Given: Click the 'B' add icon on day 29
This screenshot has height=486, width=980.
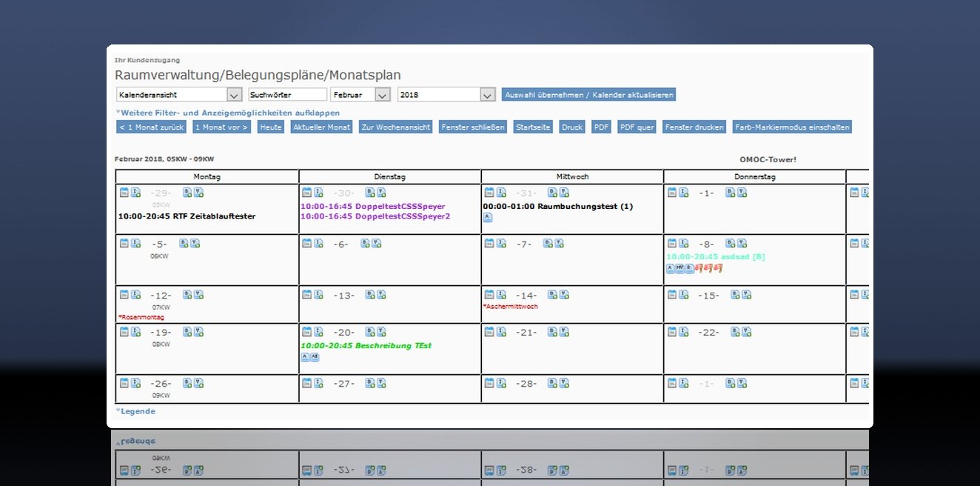Looking at the screenshot, I should (x=187, y=193).
